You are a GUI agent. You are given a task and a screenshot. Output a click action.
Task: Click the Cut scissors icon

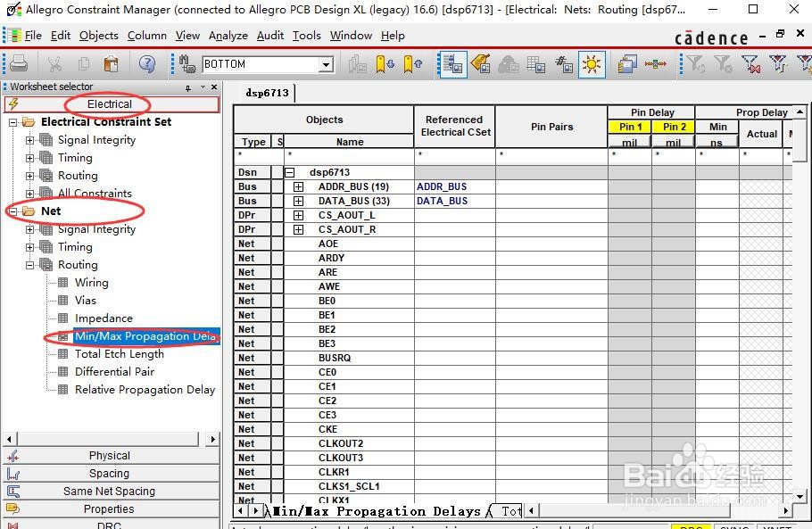coord(54,63)
